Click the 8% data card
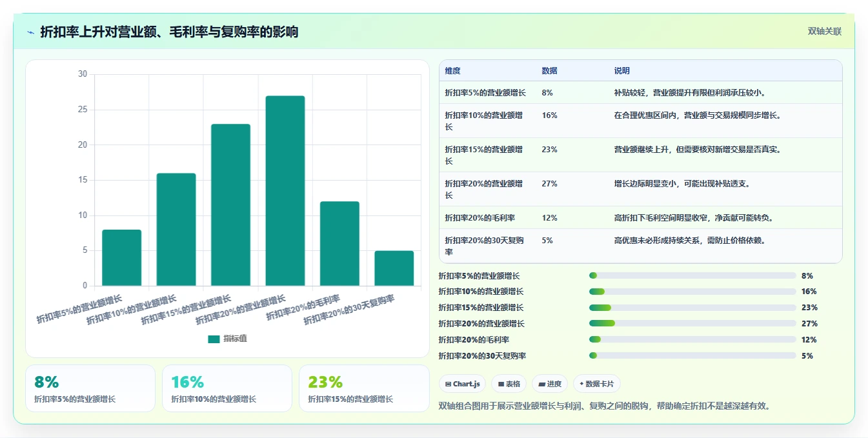This screenshot has width=868, height=438. 90,388
